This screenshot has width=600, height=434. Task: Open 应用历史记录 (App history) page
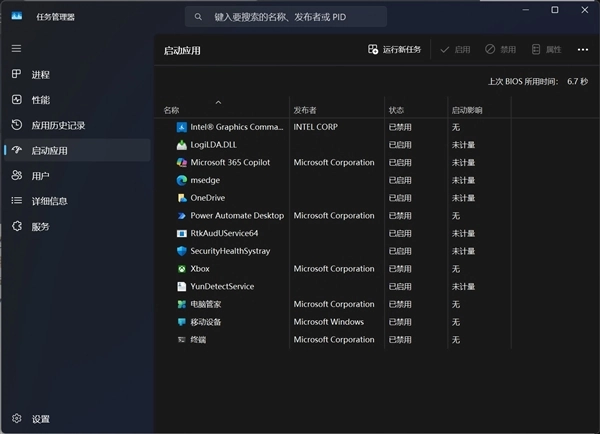click(x=58, y=125)
